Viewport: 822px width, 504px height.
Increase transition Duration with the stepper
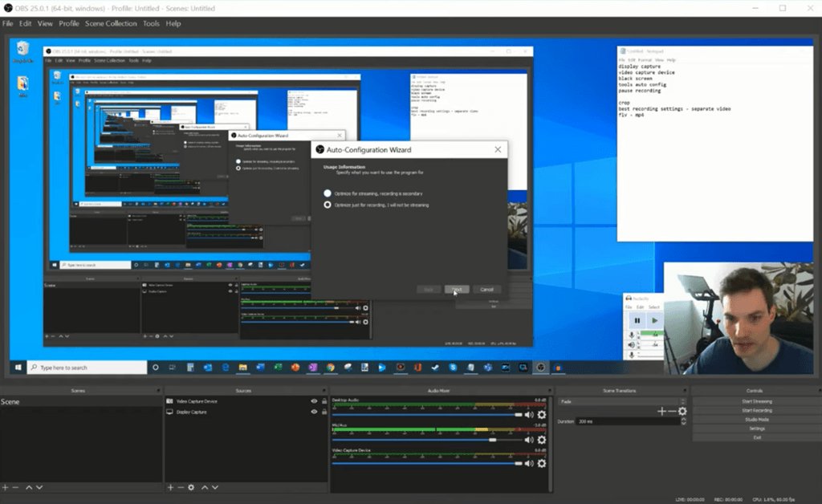[x=682, y=418]
